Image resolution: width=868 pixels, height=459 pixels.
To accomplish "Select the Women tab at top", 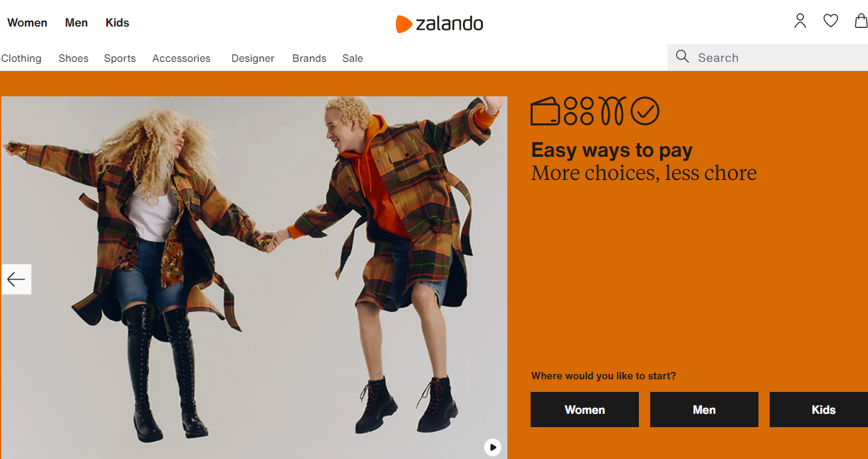I will pos(27,23).
